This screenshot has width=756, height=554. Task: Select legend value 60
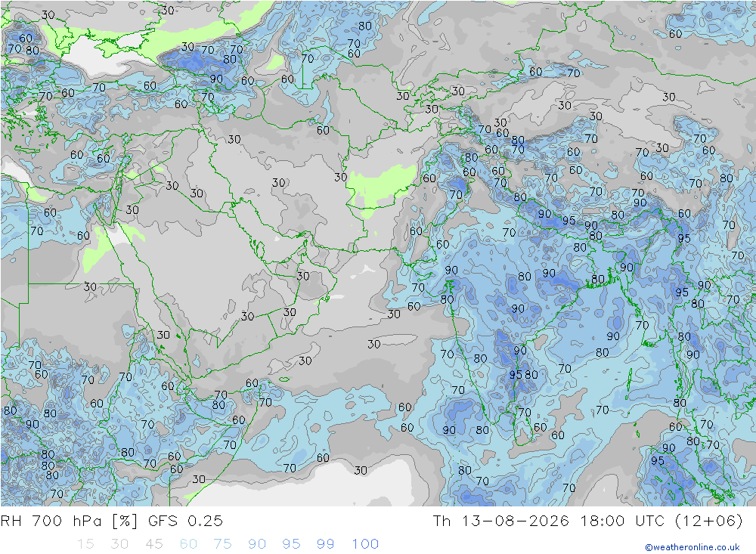188,544
